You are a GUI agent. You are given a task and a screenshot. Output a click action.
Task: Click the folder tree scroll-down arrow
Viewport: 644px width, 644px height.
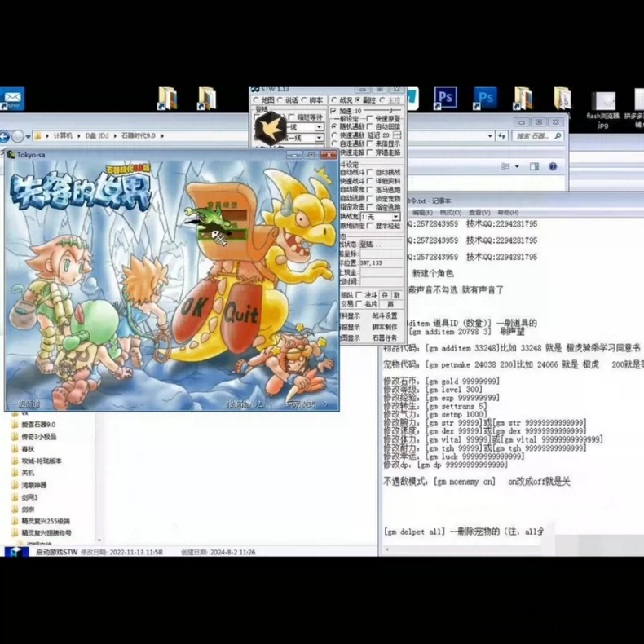click(99, 540)
